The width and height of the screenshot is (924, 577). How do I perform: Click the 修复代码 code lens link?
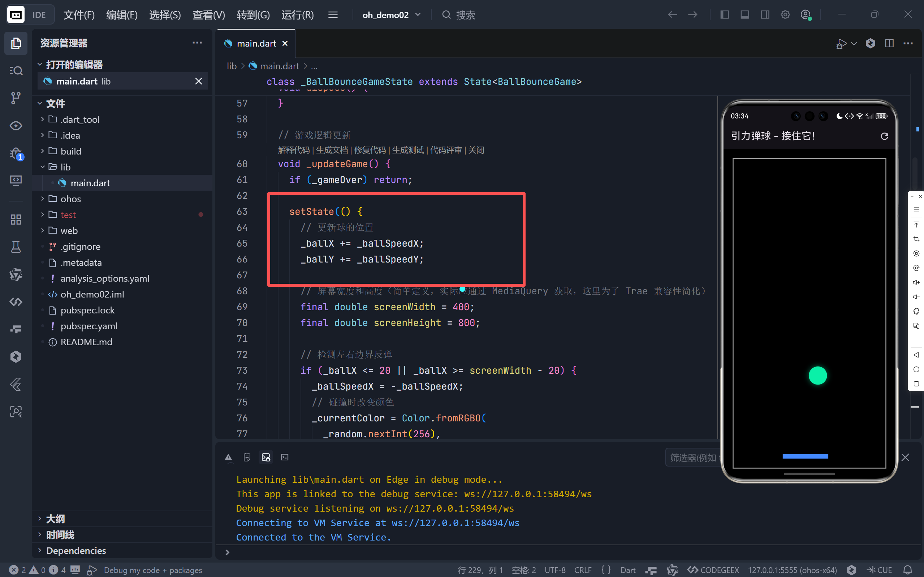tap(370, 150)
